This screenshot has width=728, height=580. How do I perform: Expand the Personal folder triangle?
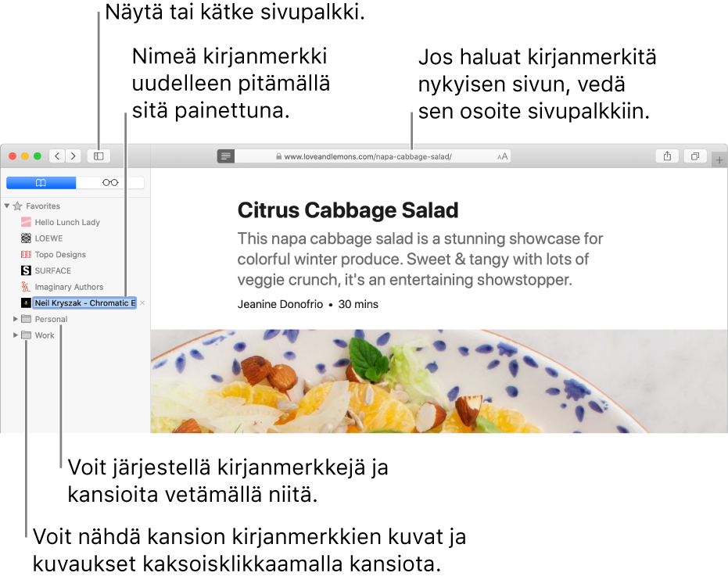(16, 319)
